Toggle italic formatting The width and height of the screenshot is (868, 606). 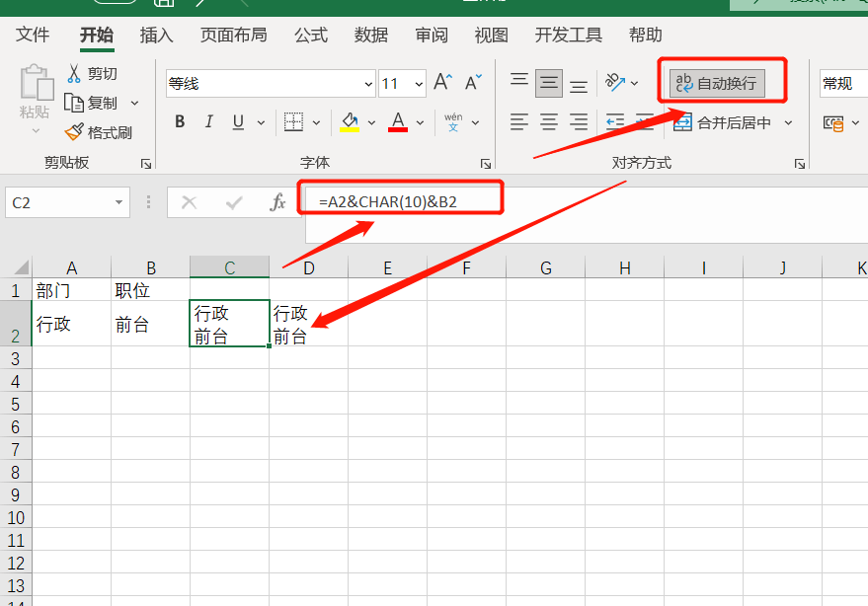coord(207,121)
